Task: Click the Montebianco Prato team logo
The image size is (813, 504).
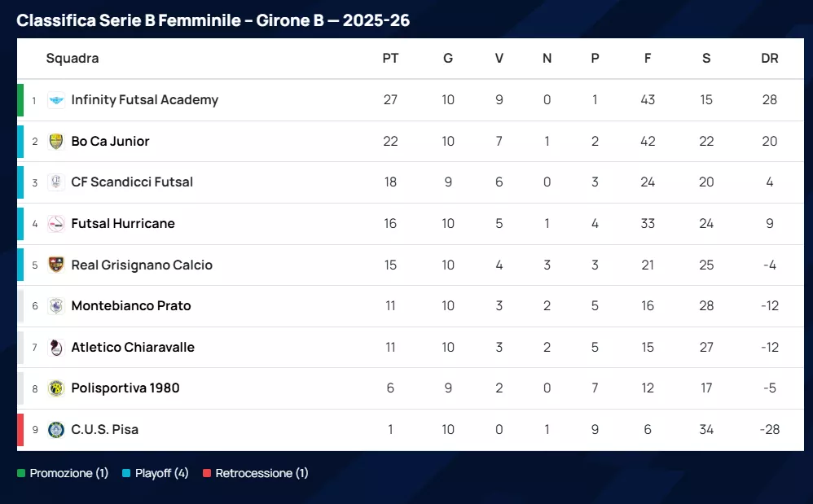Action: (56, 306)
